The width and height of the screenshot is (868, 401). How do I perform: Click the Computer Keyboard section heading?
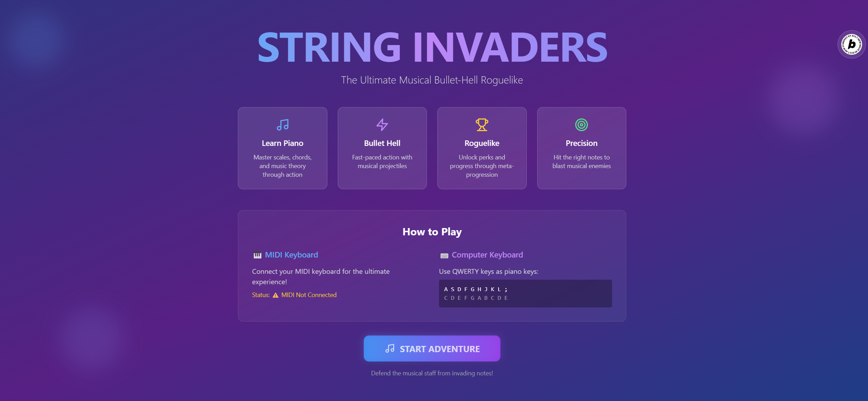coord(487,255)
